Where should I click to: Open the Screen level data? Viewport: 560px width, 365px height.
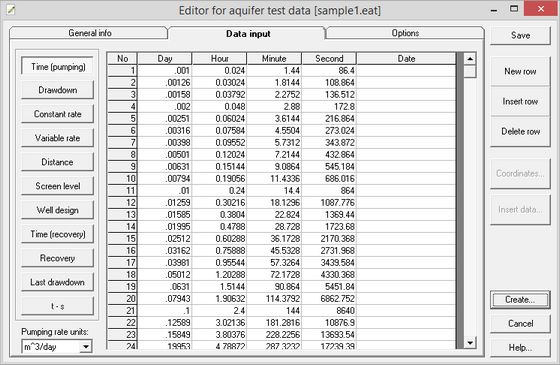tap(58, 186)
